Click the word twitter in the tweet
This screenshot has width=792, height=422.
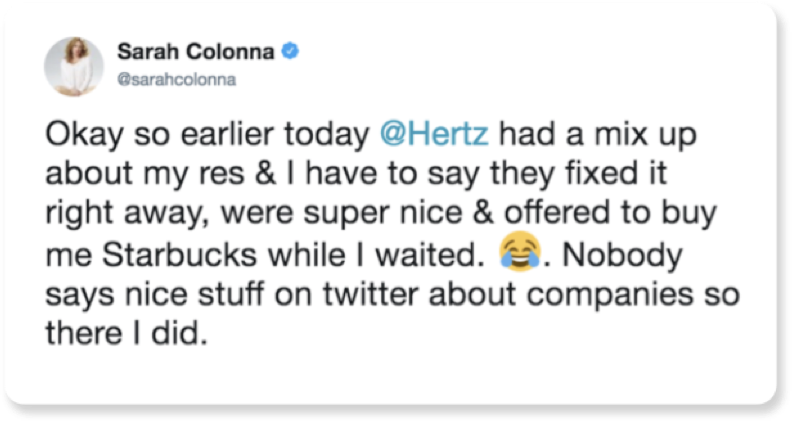pos(370,294)
